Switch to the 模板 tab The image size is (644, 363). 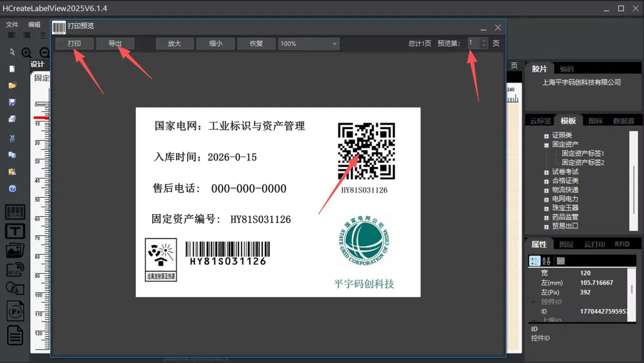coord(568,121)
